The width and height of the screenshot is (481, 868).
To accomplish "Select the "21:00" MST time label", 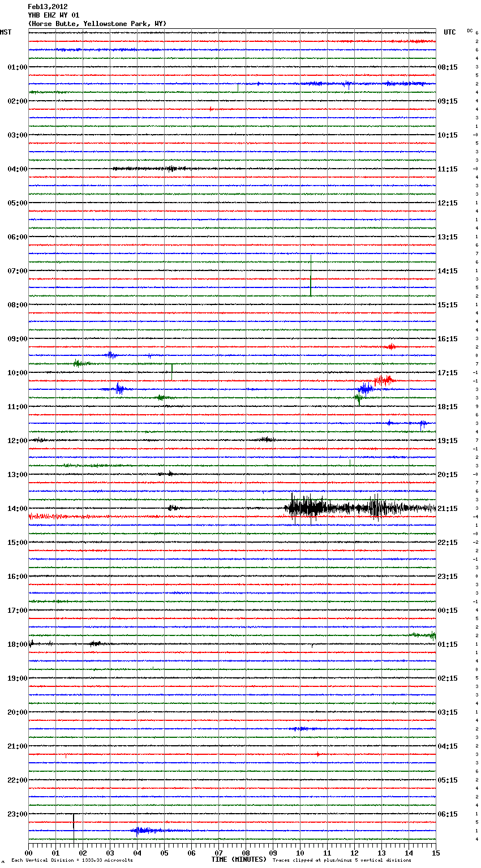I will tap(18, 746).
